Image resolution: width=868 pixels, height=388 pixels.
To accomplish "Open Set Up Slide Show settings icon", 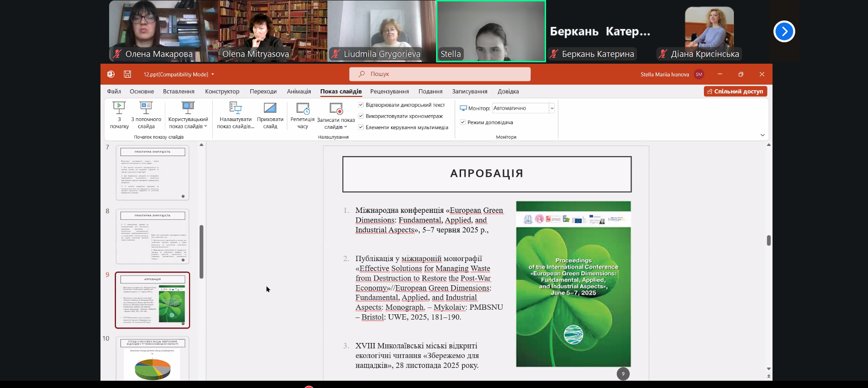I will (x=236, y=108).
